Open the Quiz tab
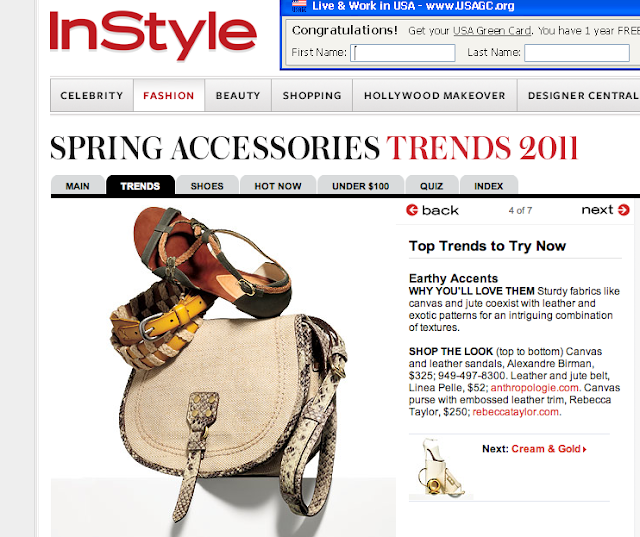This screenshot has height=537, width=640. (x=431, y=186)
